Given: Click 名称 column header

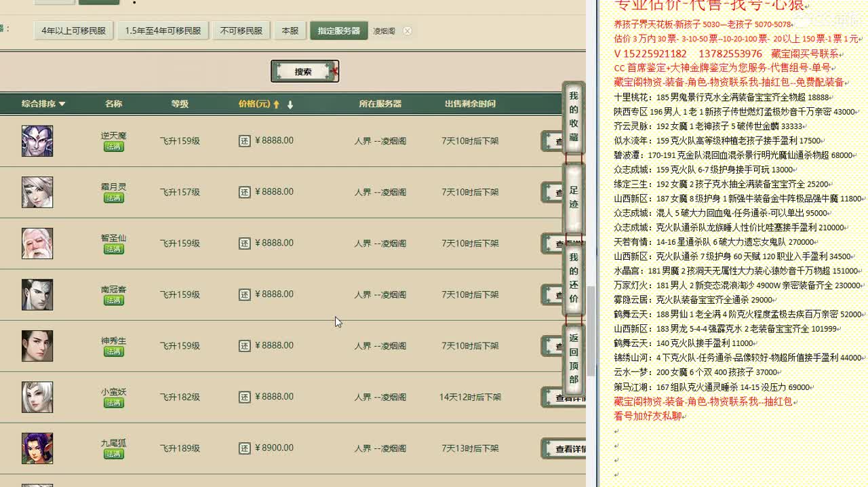Looking at the screenshot, I should pyautogui.click(x=114, y=104).
